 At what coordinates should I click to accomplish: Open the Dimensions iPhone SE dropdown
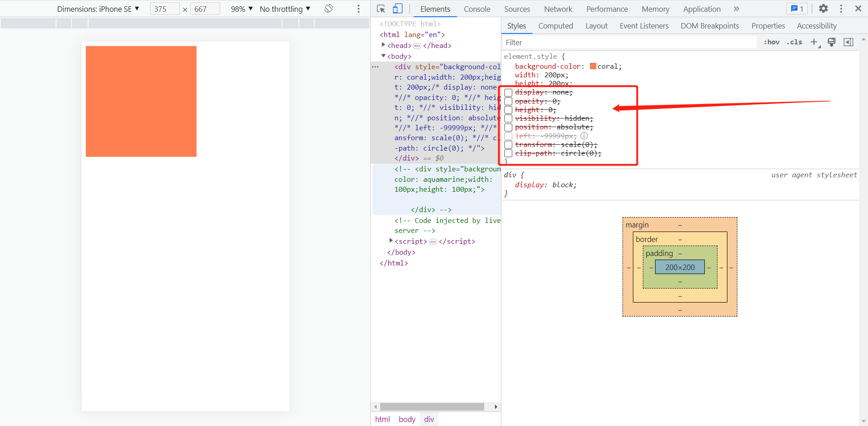pyautogui.click(x=98, y=9)
